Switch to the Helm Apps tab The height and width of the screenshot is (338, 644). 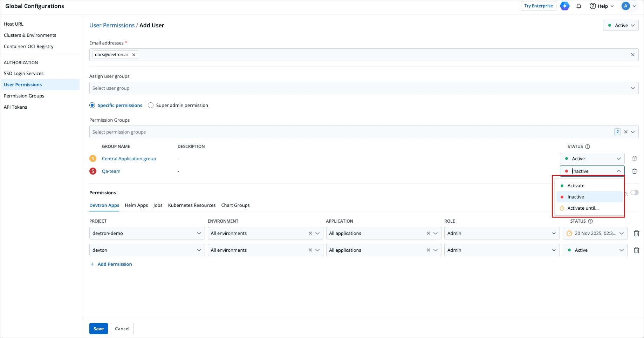(136, 205)
